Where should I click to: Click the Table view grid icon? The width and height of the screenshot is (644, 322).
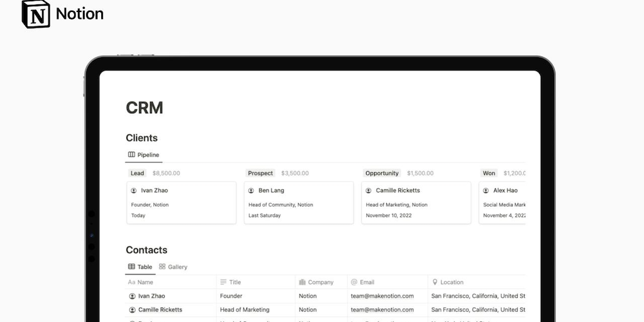point(131,267)
